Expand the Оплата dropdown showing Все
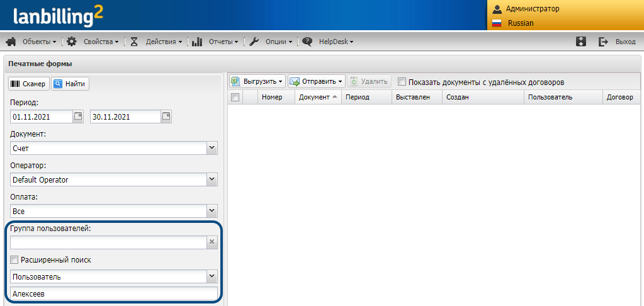 coord(212,211)
